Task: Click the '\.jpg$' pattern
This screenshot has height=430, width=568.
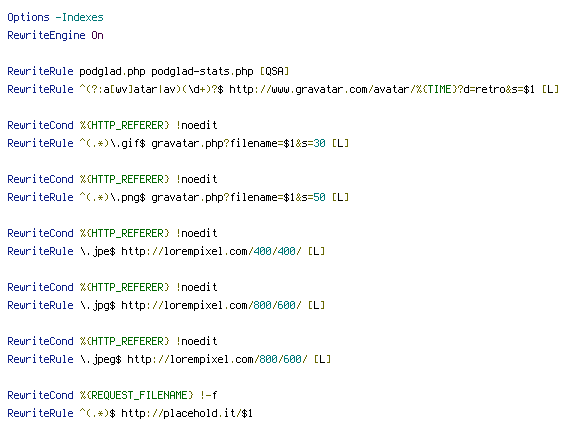Action: pyautogui.click(x=97, y=305)
